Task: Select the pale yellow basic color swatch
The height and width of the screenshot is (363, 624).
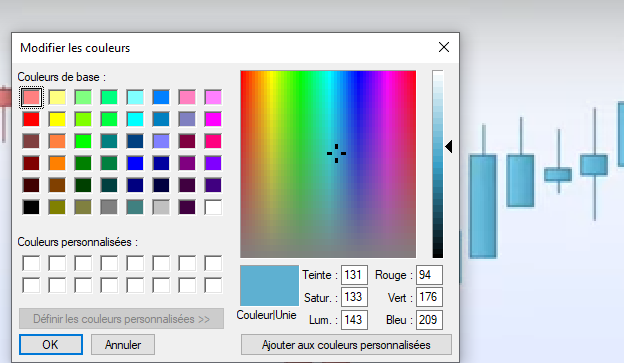Action: point(57,97)
